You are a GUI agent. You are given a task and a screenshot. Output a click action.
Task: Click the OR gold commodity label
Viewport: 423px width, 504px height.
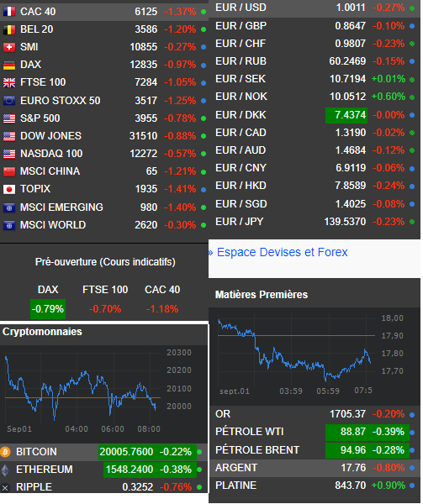(223, 414)
